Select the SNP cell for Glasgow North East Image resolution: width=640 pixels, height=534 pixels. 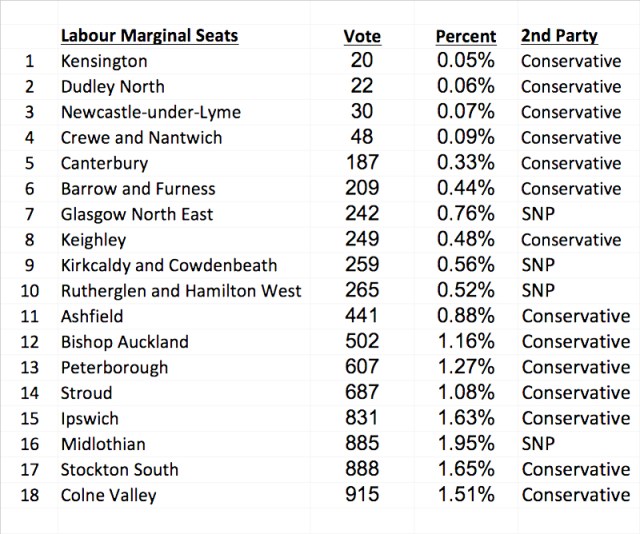click(538, 214)
